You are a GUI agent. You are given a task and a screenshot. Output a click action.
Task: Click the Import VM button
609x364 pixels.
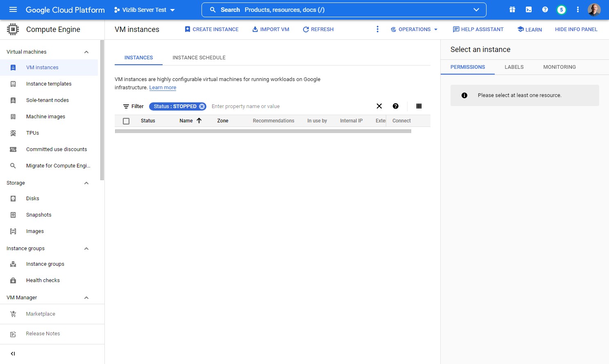(x=271, y=29)
